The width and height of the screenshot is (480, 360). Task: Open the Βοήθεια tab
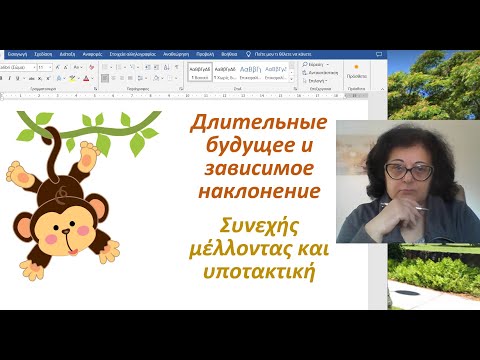[x=229, y=54]
